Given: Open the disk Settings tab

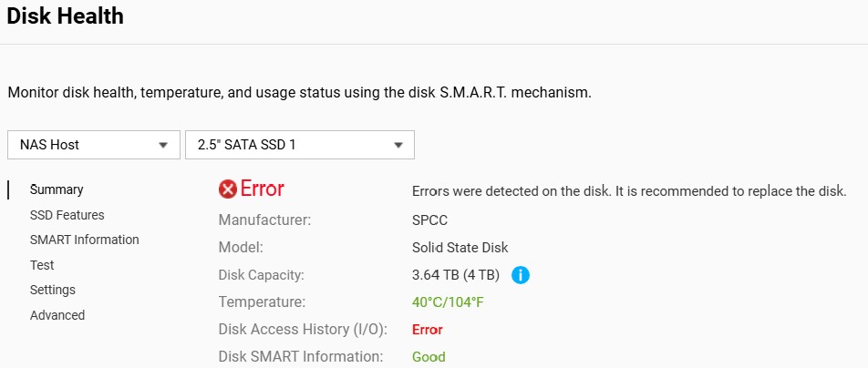Looking at the screenshot, I should (x=53, y=290).
